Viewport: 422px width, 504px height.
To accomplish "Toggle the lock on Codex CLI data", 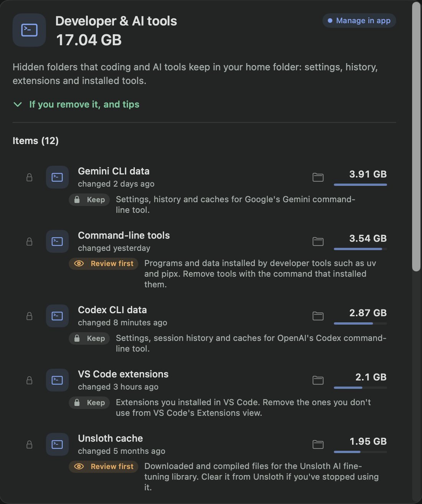I will (29, 316).
